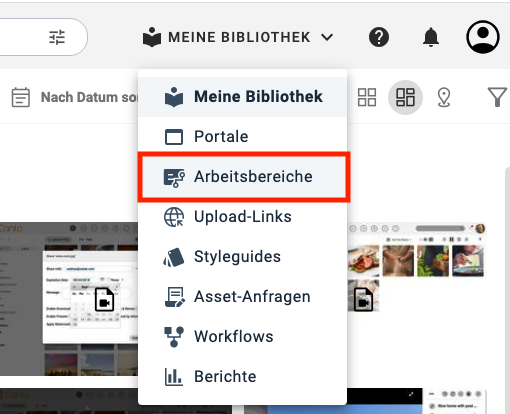Select Arbeitsbereiche from the menu
510x414 pixels.
244,177
